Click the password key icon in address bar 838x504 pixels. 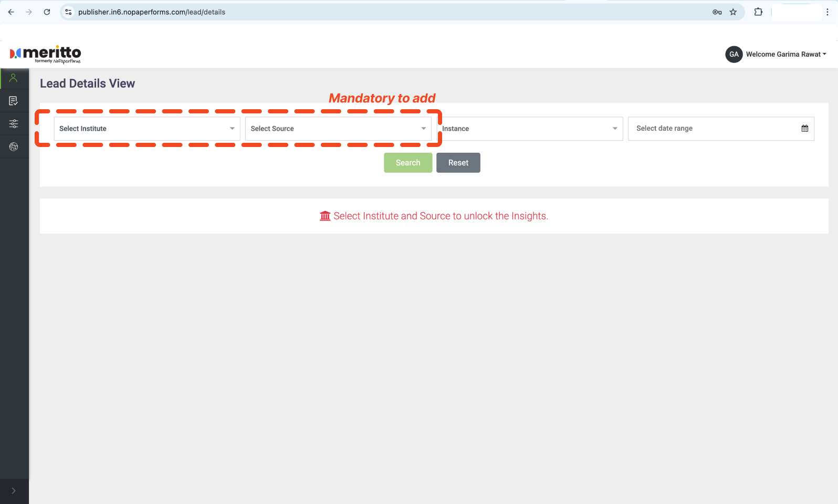[717, 12]
